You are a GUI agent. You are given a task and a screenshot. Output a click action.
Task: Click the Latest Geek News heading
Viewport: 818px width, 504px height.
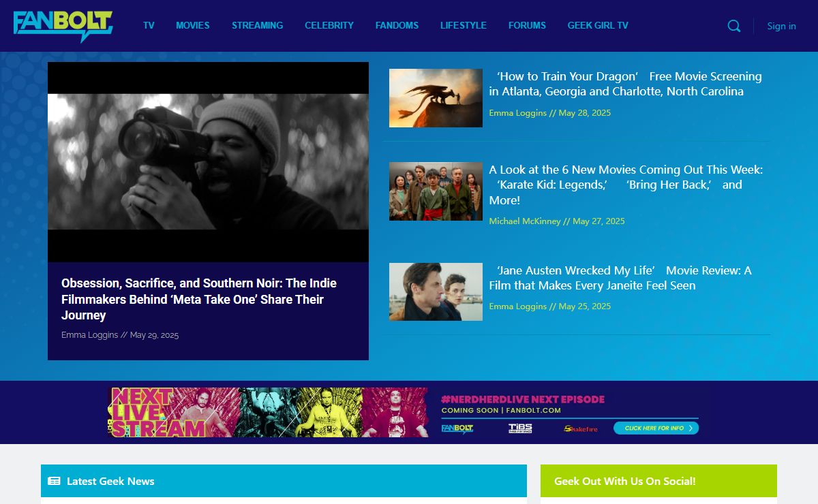coord(110,481)
